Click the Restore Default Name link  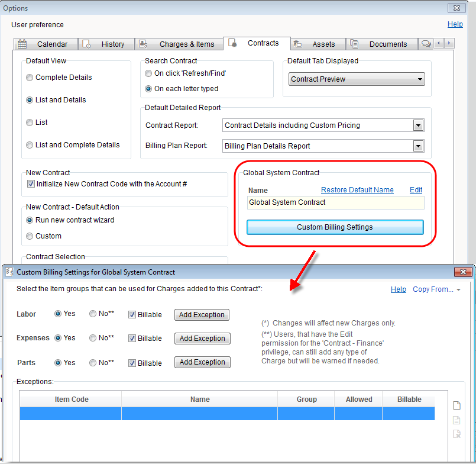357,190
